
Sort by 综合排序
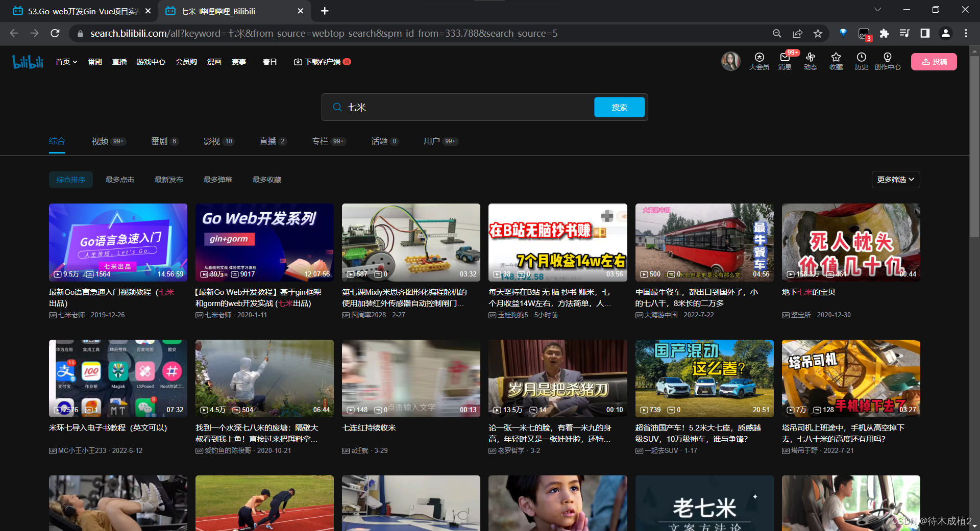[x=71, y=180]
